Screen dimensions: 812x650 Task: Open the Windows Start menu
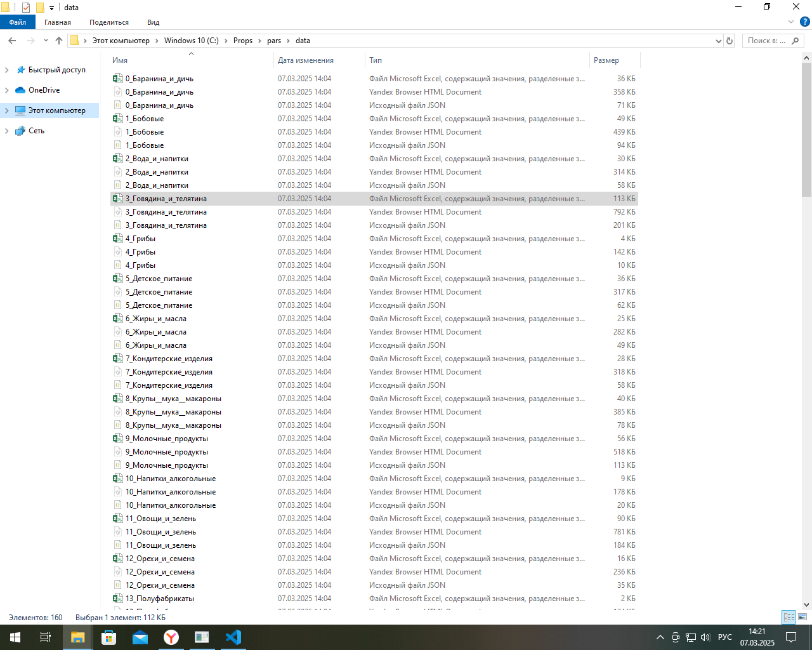pos(15,637)
